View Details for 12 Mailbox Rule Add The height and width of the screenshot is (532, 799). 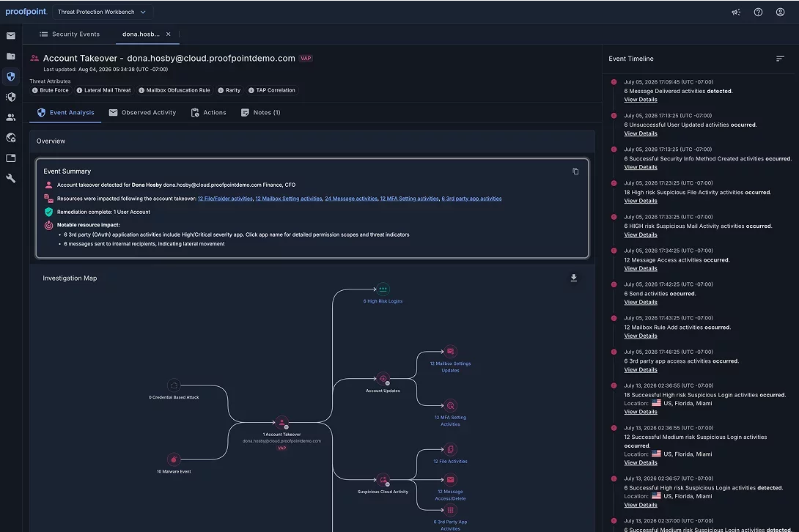(641, 336)
